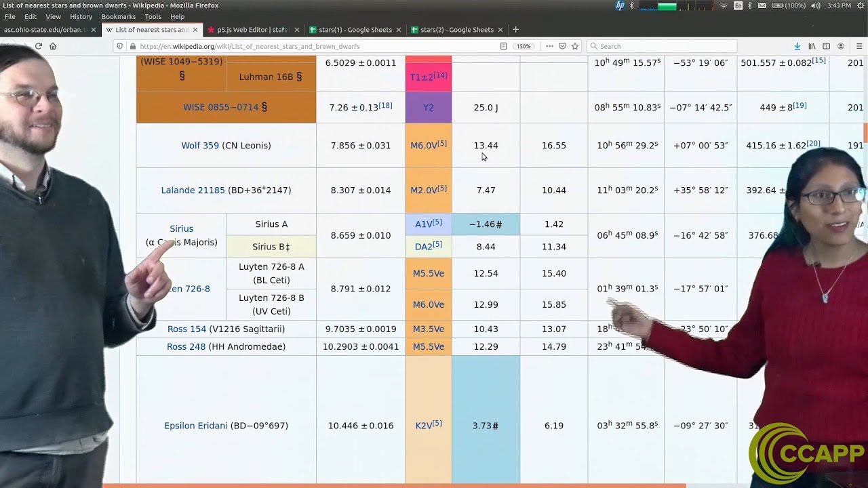This screenshot has width=868, height=488.
Task: Open the Bookmarks menu
Action: (x=118, y=16)
